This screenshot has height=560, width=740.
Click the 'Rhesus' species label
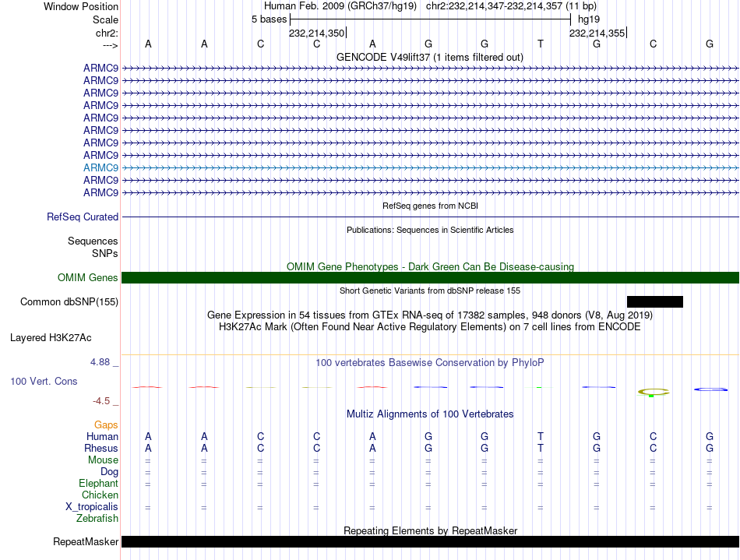point(101,448)
